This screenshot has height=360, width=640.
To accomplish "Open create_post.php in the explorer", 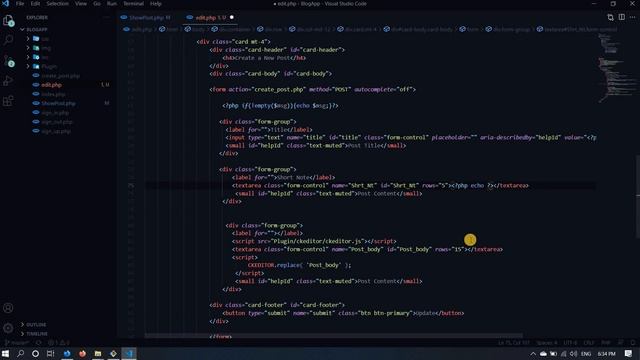I will [x=60, y=76].
